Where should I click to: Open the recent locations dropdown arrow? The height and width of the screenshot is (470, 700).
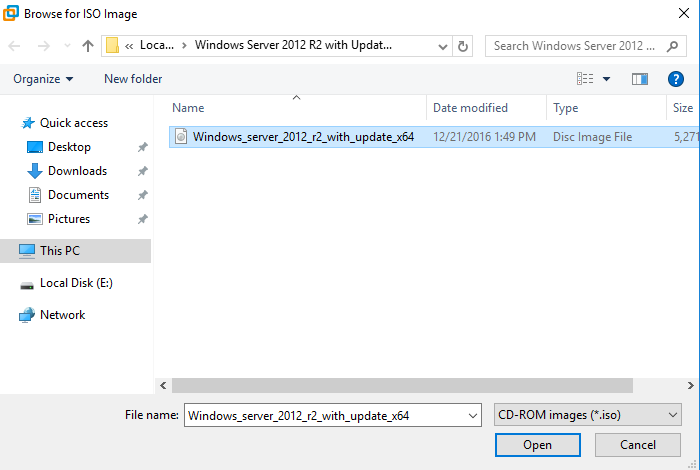[x=67, y=46]
